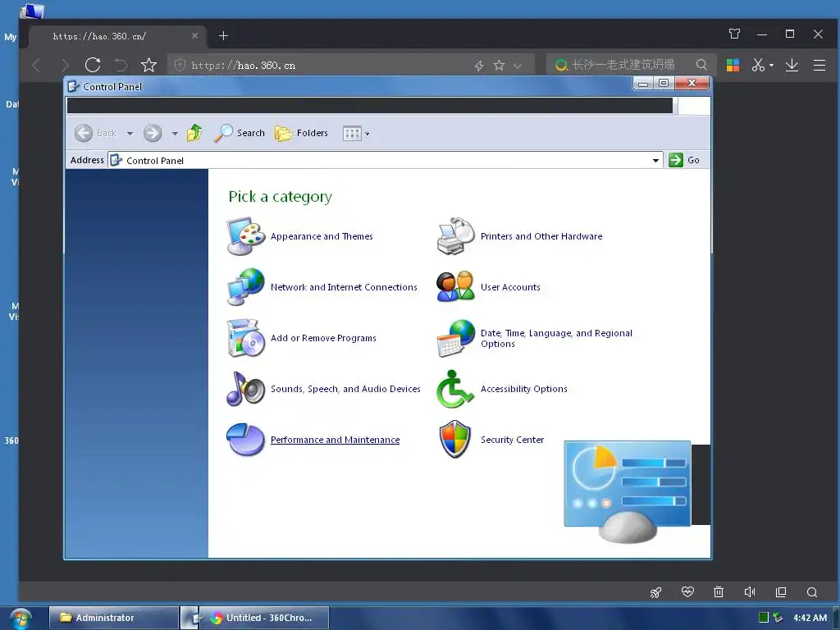840x630 pixels.
Task: Bookmark page with toolbar star icon
Action: 148,66
